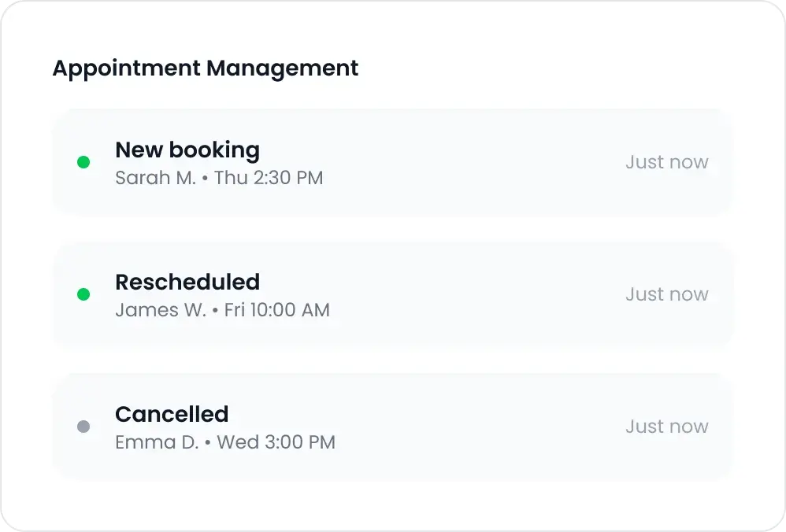This screenshot has height=532, width=786.
Task: Click the Wed 3:00 PM appointment time
Action: pos(276,442)
